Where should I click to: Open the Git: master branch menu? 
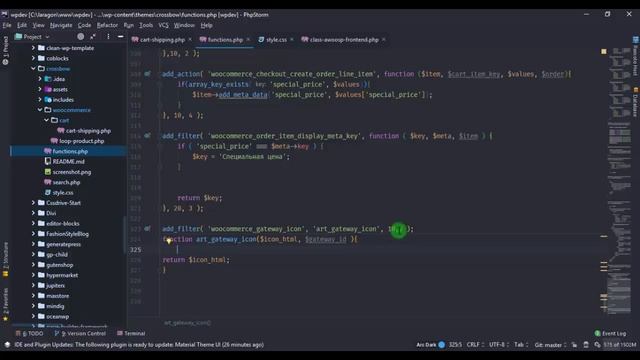[550, 345]
